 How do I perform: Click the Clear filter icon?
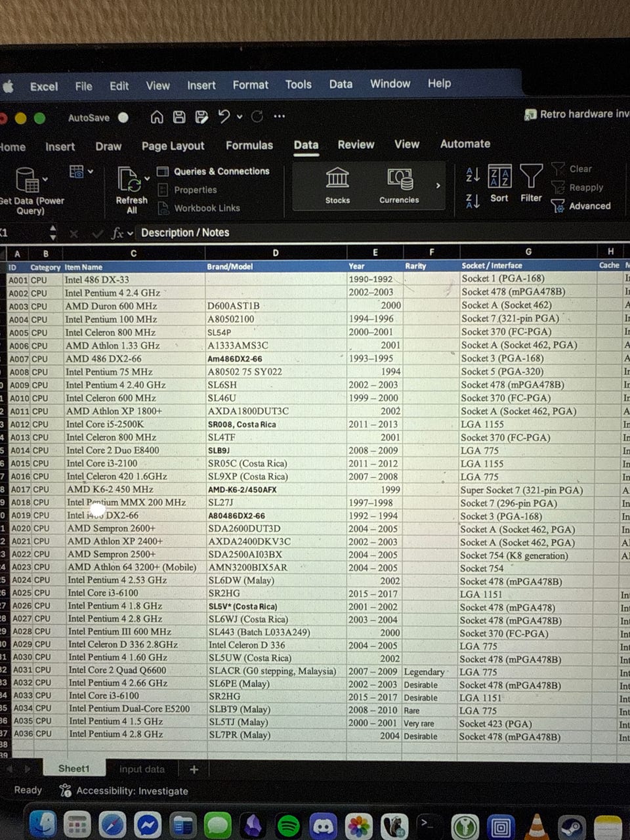click(572, 169)
